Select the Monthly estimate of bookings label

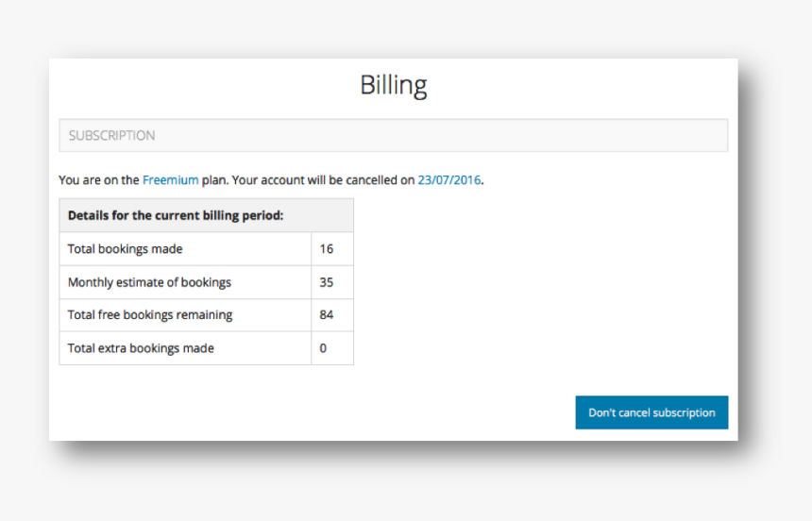point(149,282)
